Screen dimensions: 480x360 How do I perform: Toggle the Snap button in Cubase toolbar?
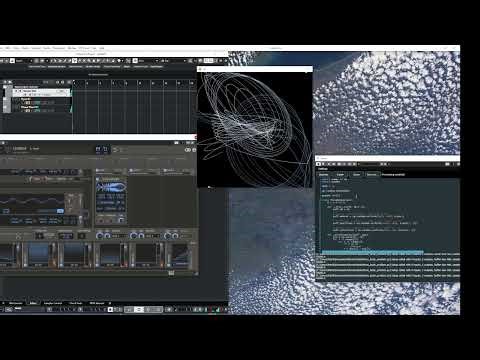pyautogui.click(x=136, y=61)
